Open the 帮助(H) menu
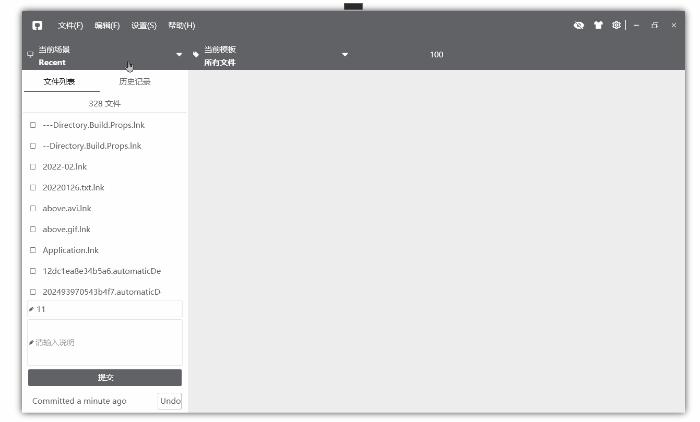Image resolution: width=700 pixels, height=422 pixels. [181, 25]
